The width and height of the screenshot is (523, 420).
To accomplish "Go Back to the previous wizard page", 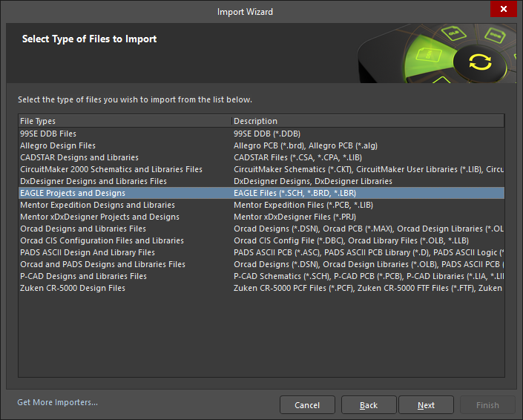I will point(369,405).
